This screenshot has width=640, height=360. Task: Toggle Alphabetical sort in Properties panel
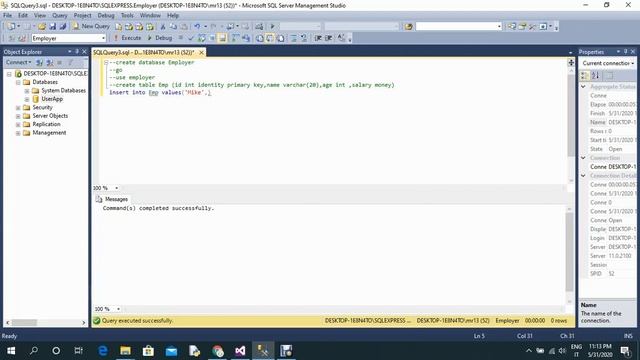(596, 76)
